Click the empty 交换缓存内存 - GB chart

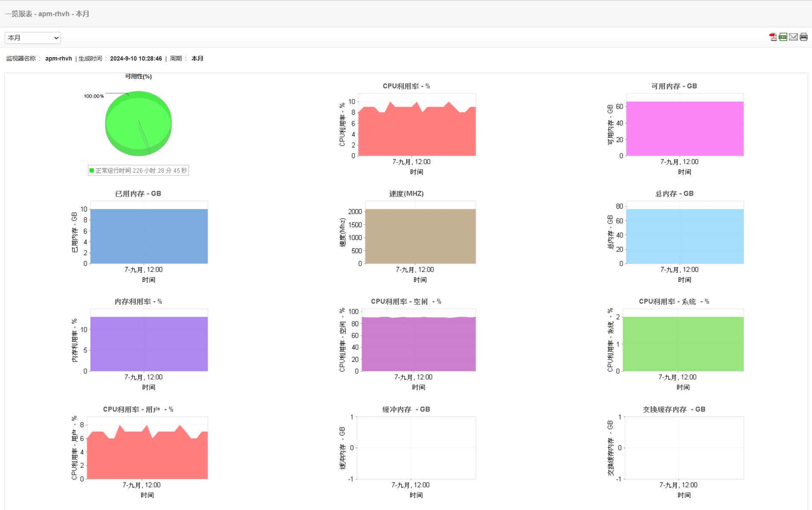pos(684,448)
